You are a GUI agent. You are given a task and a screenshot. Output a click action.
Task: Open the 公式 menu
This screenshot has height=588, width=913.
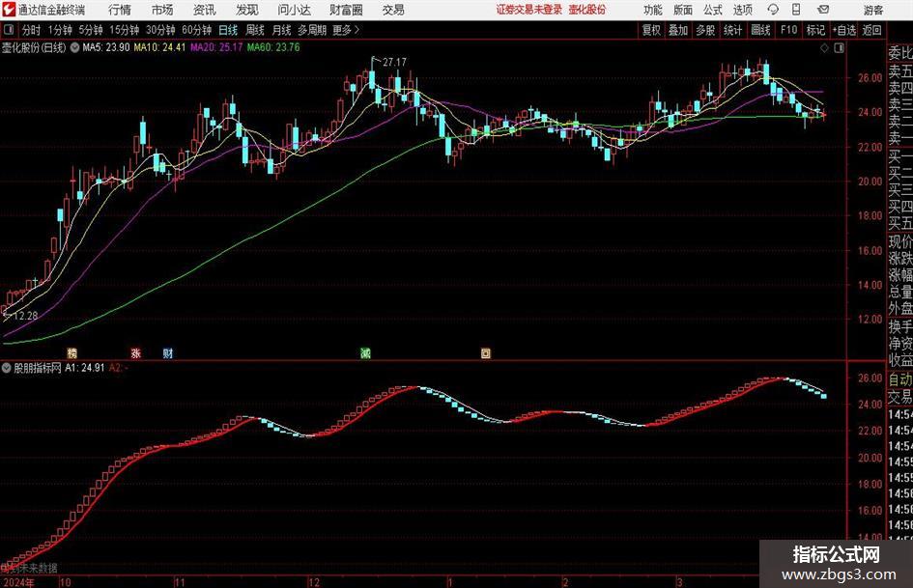[712, 10]
